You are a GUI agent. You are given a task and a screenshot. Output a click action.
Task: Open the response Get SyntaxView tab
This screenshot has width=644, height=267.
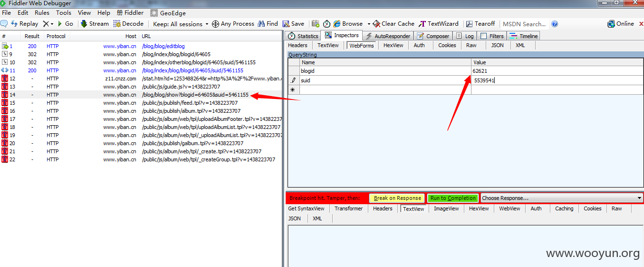306,208
